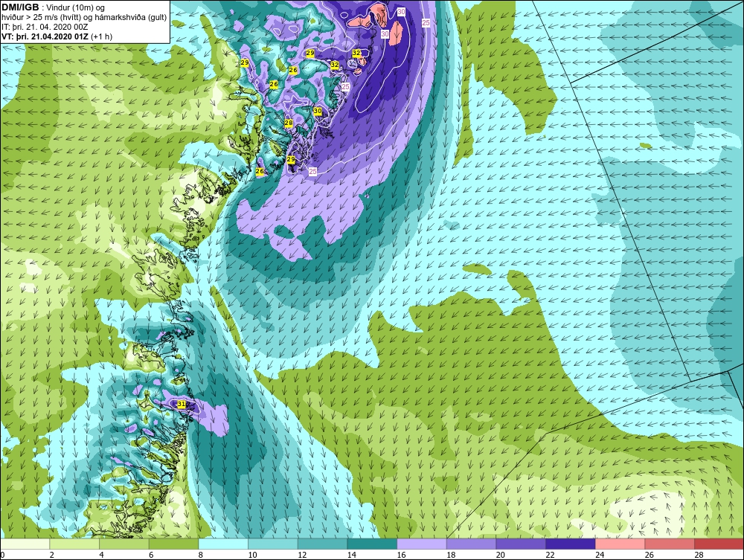
Task: Click the scale value 4
Action: point(101,555)
